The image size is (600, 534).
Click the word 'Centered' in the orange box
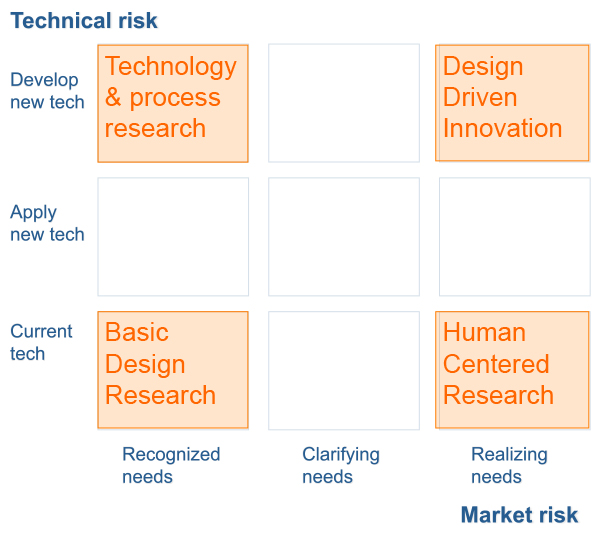click(496, 364)
